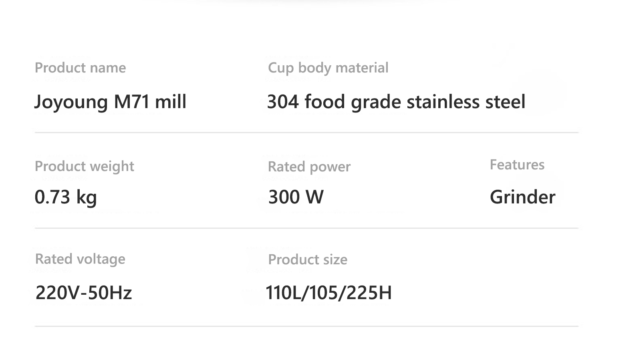Click the divider line below the product weight row
The image size is (641, 364).
click(306, 228)
